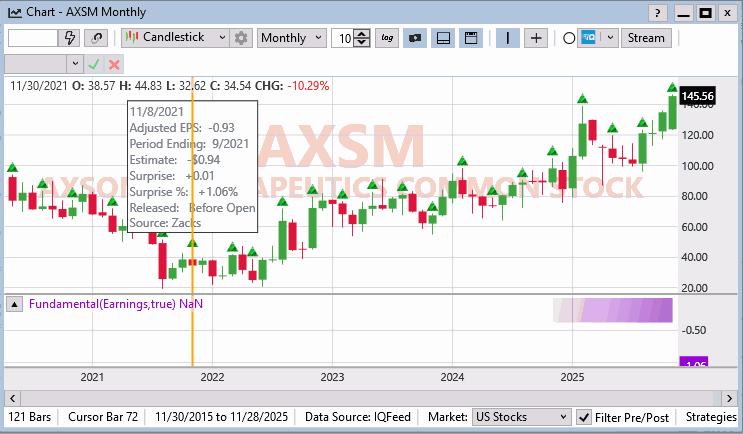Click the Data Source: IQFeed status text
This screenshot has height=434, width=743.
[x=358, y=417]
